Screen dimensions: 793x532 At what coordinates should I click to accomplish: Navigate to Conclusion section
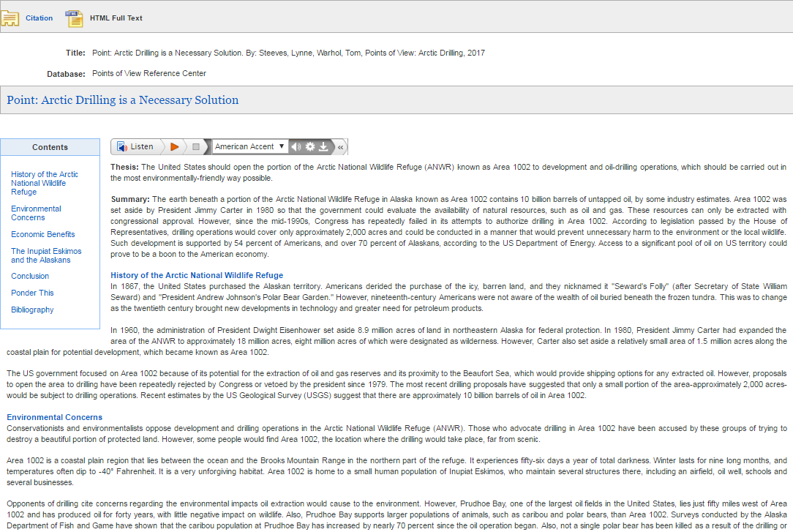[x=30, y=276]
